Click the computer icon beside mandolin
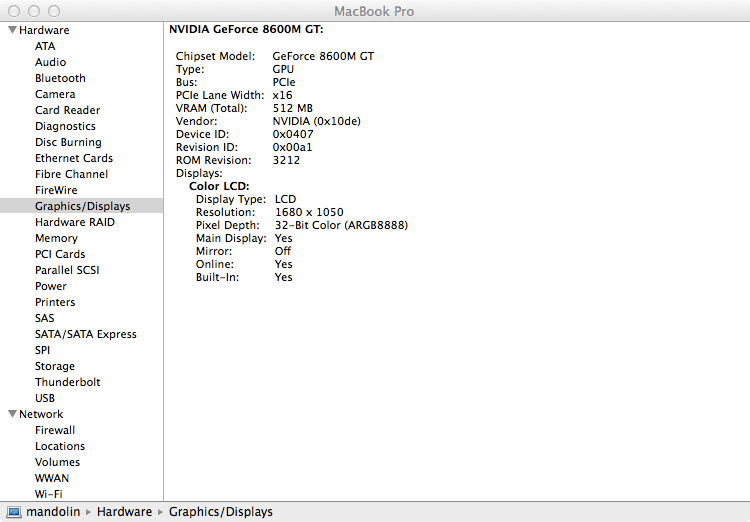Image resolution: width=750 pixels, height=522 pixels. 14,512
